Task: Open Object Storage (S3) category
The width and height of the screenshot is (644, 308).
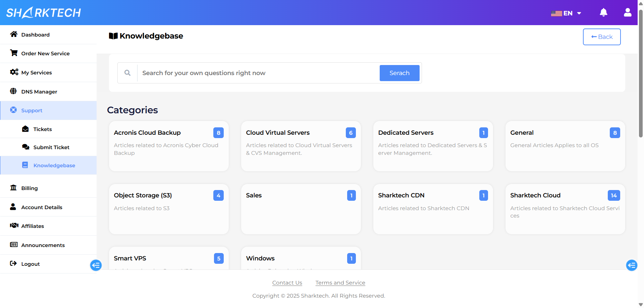Action: click(x=169, y=209)
